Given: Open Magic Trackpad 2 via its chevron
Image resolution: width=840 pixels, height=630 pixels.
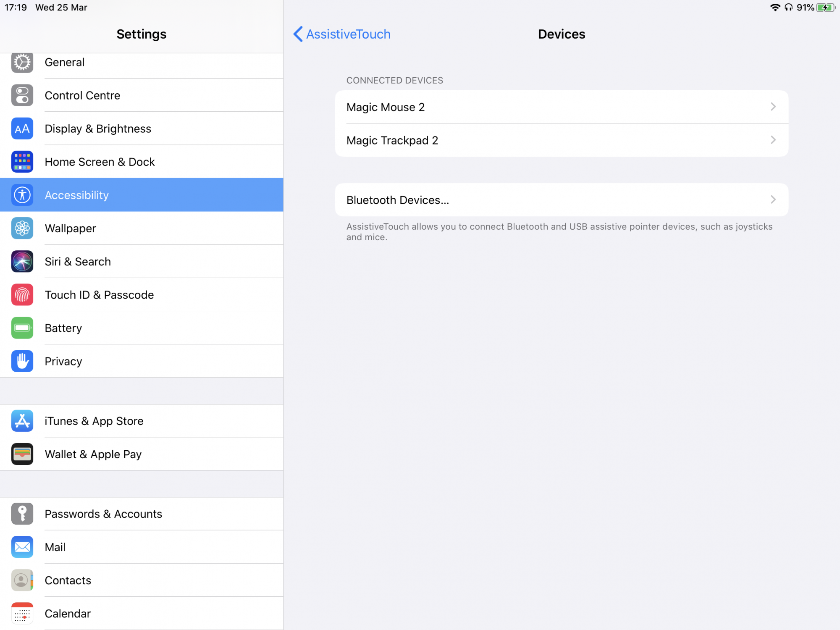Looking at the screenshot, I should [x=773, y=140].
